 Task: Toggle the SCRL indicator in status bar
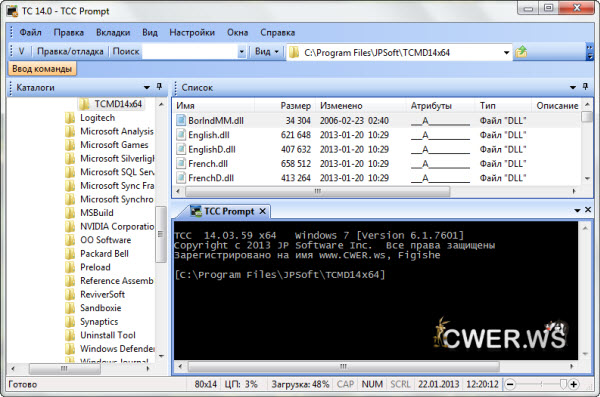coord(400,384)
